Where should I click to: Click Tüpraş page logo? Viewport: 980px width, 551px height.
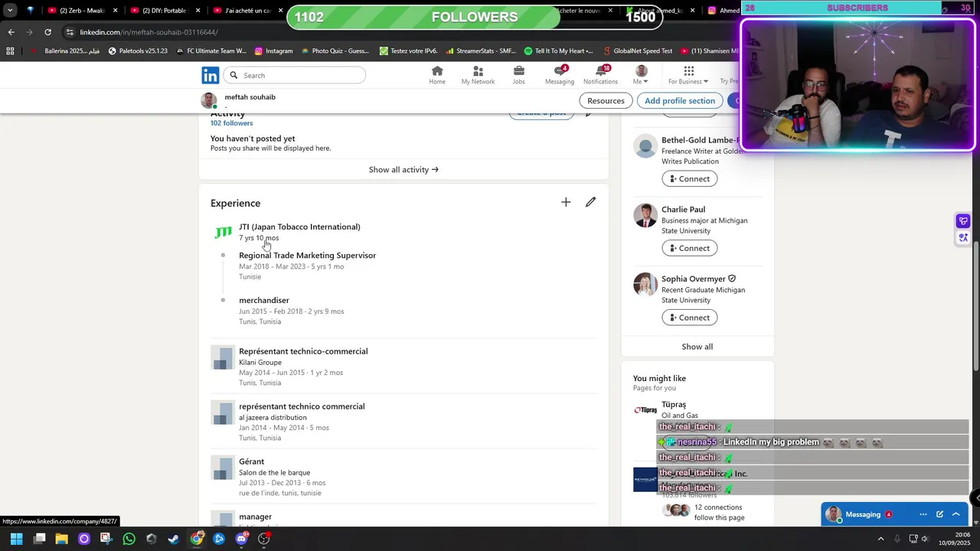tap(645, 410)
